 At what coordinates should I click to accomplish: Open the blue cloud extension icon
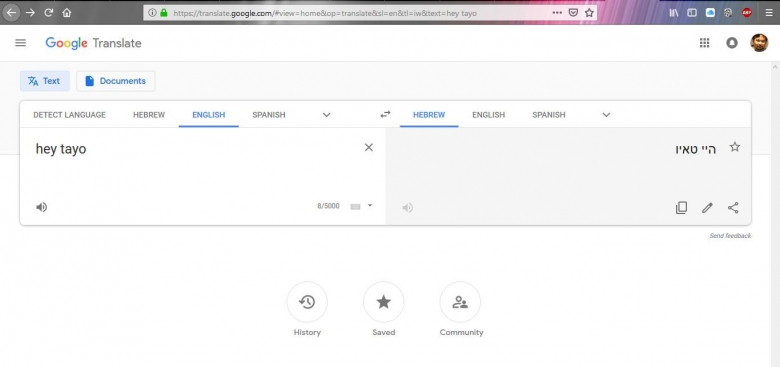point(710,13)
